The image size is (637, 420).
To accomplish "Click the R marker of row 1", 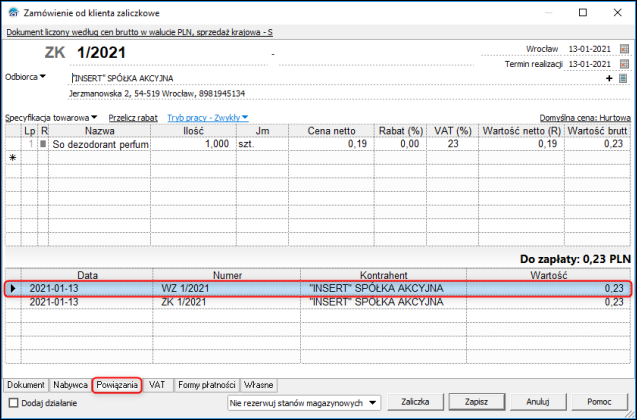I will tap(43, 144).
